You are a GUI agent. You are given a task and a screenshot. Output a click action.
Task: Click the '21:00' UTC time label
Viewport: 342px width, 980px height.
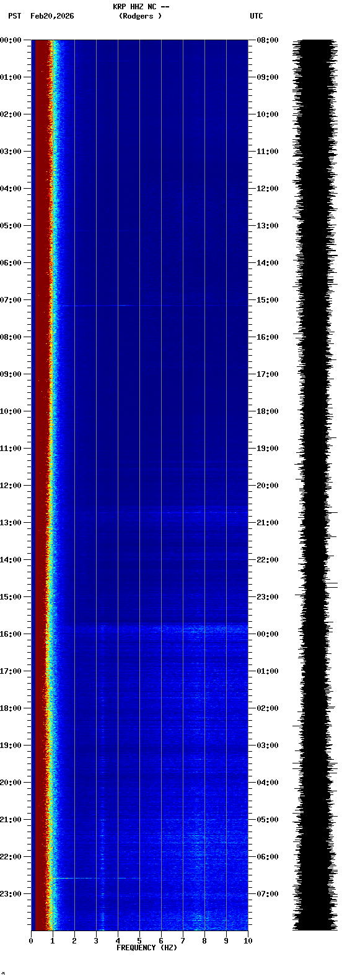(267, 523)
